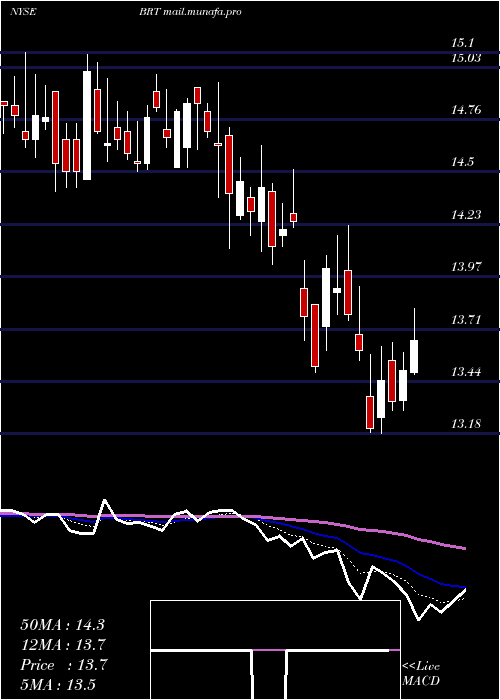The image size is (500, 700).
Task: Select the 15.03 price level label
Action: 466,57
